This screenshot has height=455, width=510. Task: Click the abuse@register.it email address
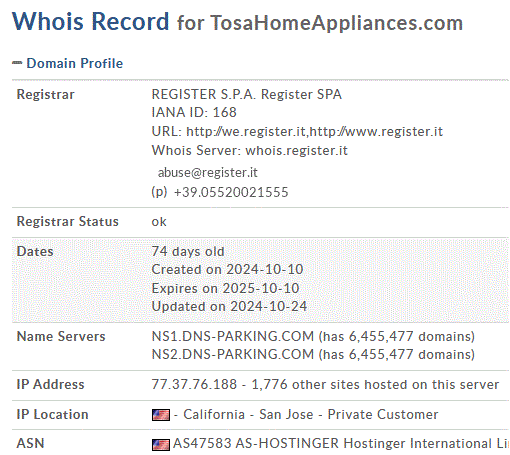tap(207, 172)
